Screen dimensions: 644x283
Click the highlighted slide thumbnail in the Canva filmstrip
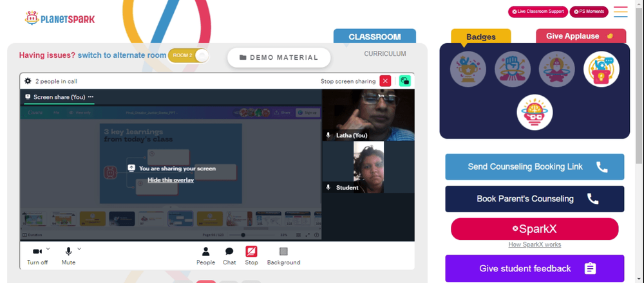click(181, 219)
